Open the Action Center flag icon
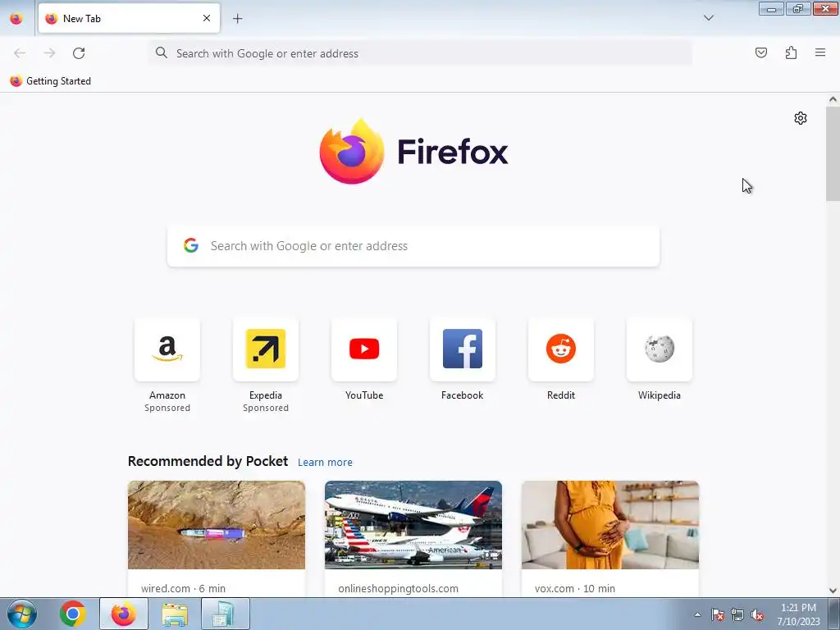Viewport: 840px width, 630px height. [717, 614]
